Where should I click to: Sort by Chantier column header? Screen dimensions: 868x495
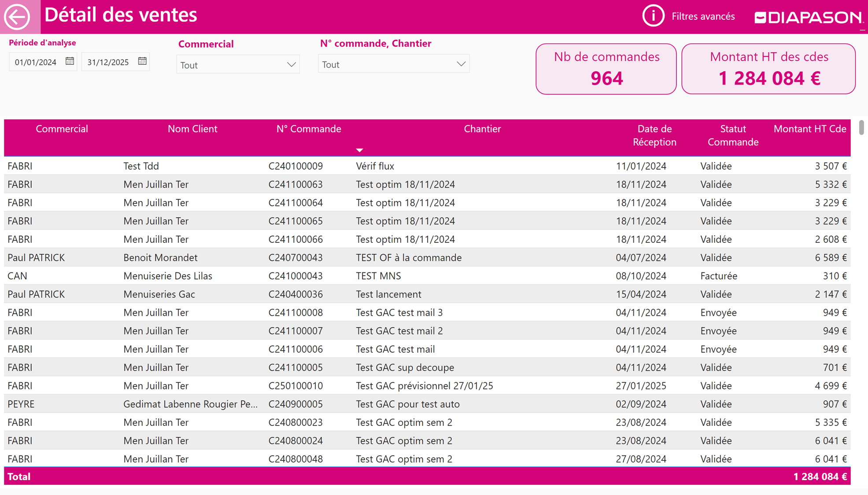click(482, 129)
